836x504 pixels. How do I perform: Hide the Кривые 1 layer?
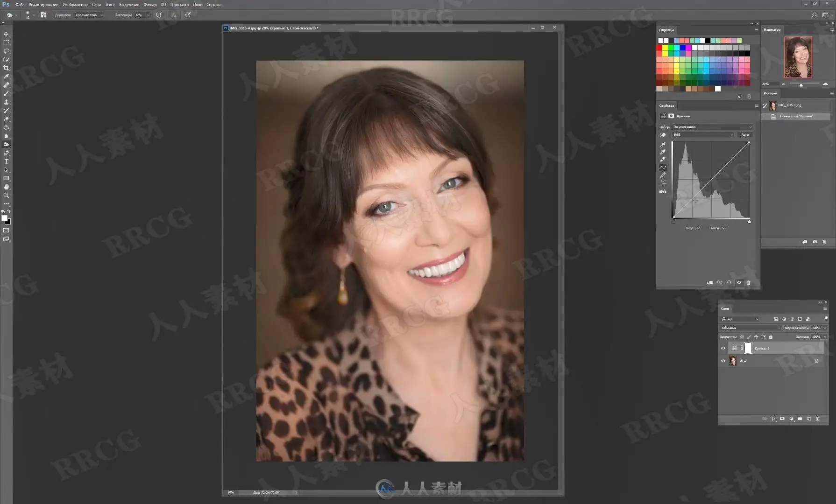coord(723,348)
